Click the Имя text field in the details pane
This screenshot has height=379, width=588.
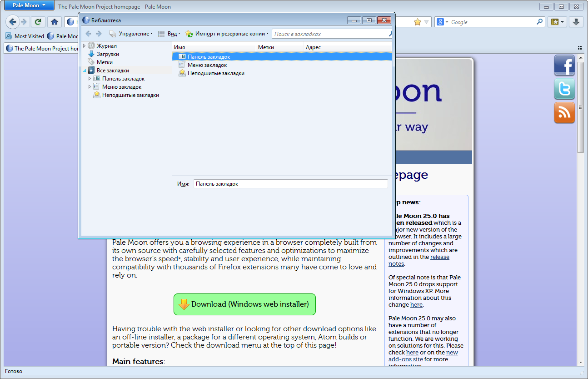[291, 184]
